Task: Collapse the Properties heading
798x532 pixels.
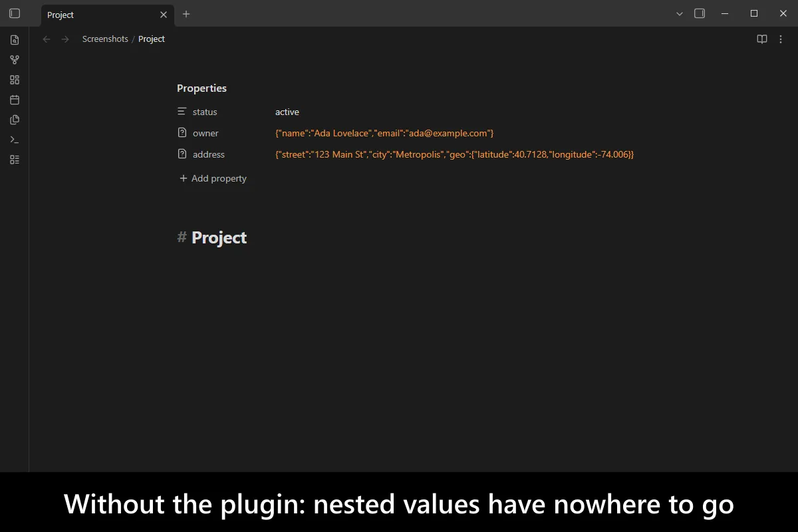Action: pyautogui.click(x=201, y=88)
